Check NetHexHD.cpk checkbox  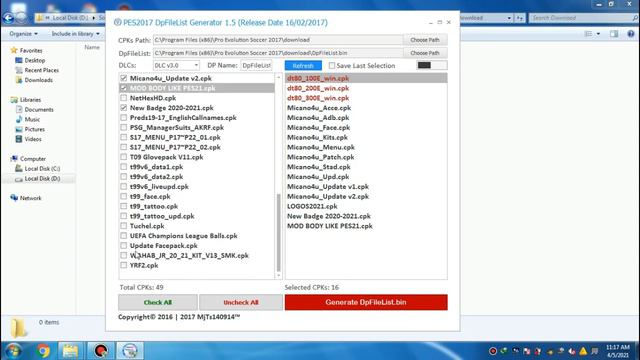point(124,98)
